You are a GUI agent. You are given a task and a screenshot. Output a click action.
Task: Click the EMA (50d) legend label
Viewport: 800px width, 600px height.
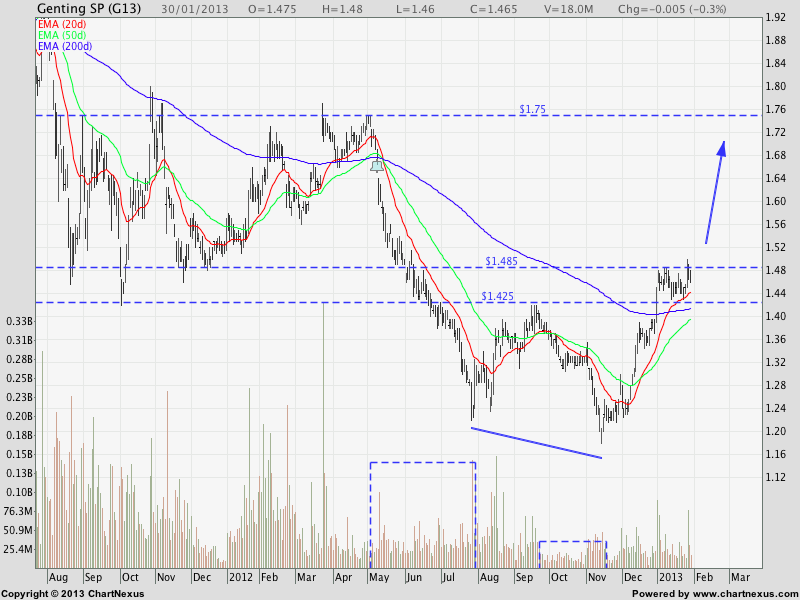[x=62, y=35]
